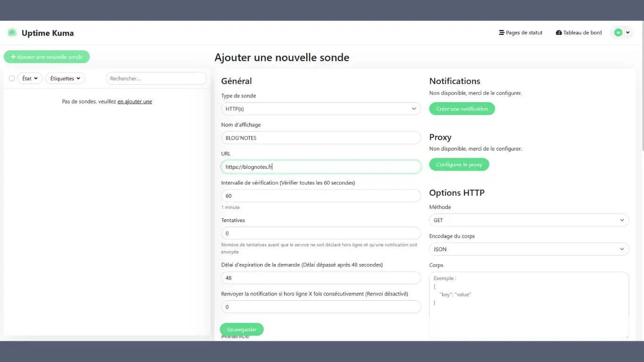Go to Pages de statut
644x362 pixels.
point(524,33)
